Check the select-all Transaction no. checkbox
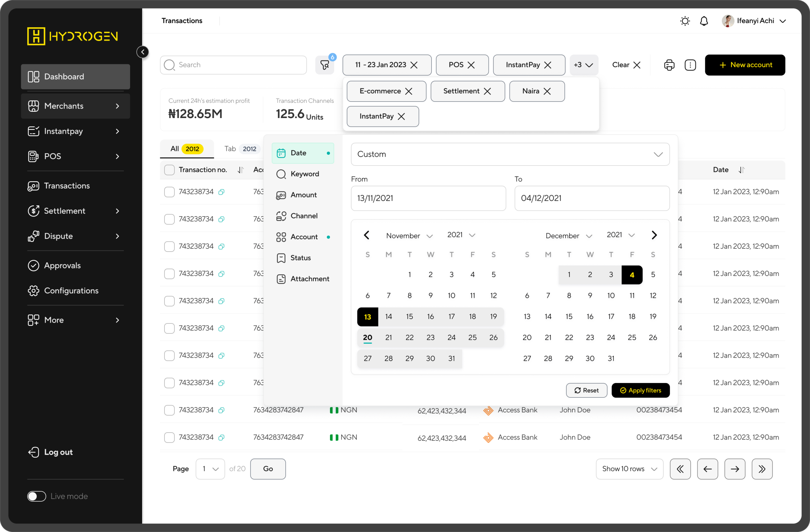 pyautogui.click(x=169, y=170)
